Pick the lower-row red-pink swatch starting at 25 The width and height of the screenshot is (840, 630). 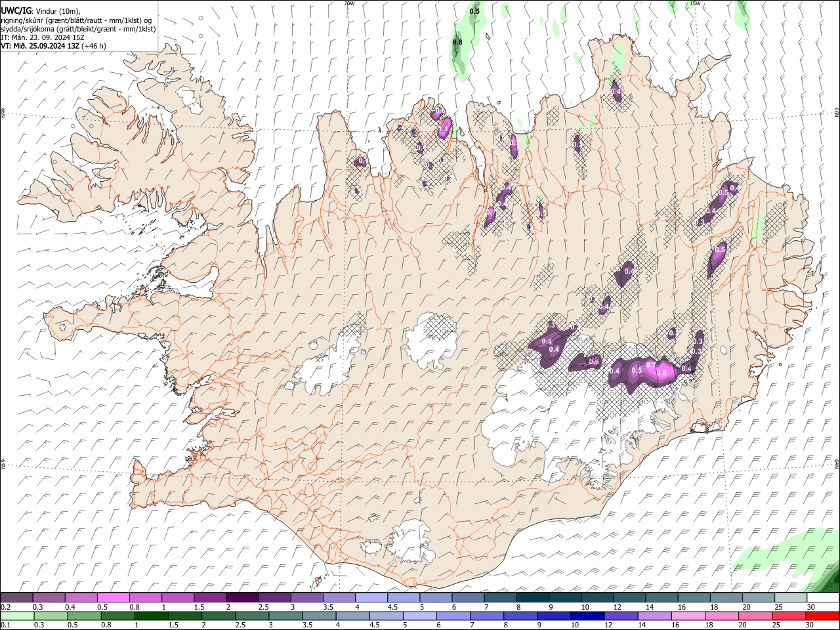[x=789, y=616]
